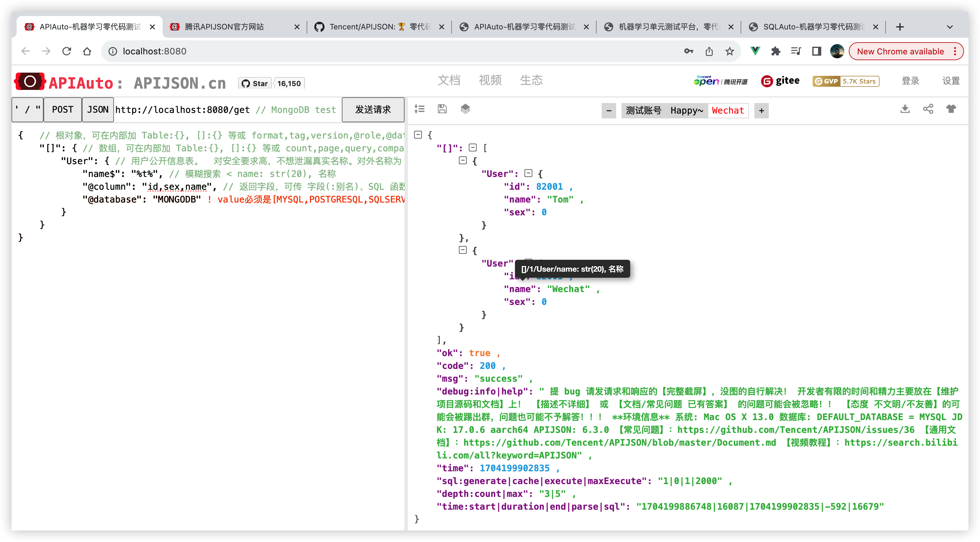This screenshot has width=980, height=542.
Task: Bookmark page with the star icon
Action: 729,51
